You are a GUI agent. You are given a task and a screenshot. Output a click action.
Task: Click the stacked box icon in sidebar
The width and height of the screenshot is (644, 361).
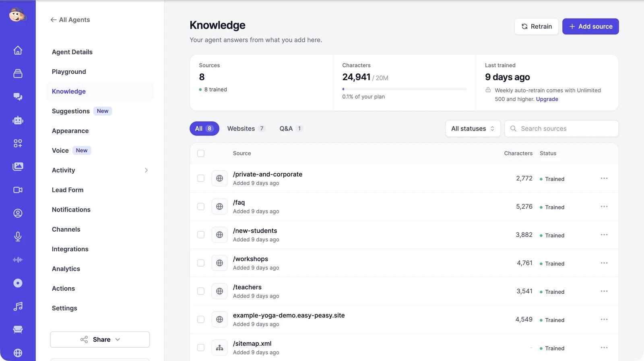coord(18,73)
